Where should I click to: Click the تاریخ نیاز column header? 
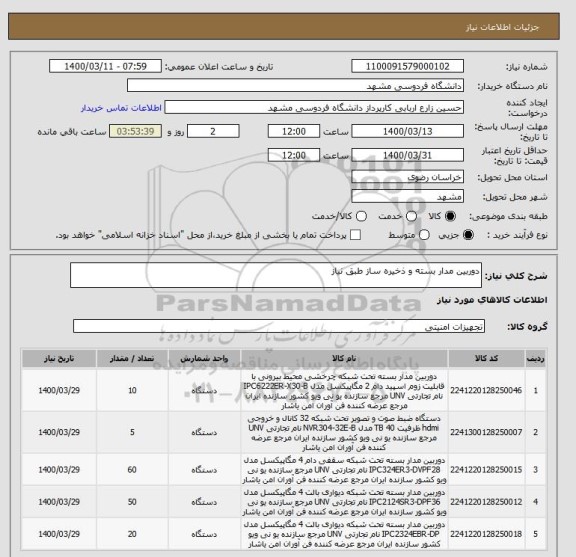(x=59, y=359)
